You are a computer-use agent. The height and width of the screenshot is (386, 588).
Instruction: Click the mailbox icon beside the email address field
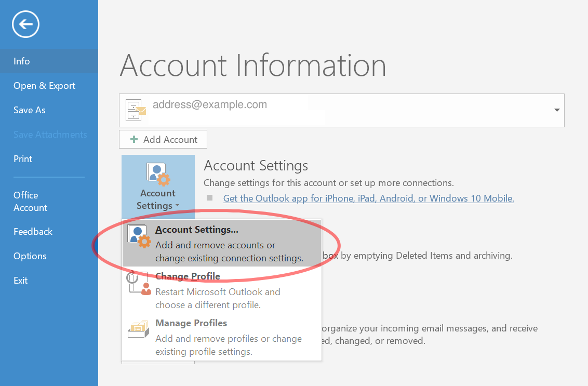[x=135, y=110]
